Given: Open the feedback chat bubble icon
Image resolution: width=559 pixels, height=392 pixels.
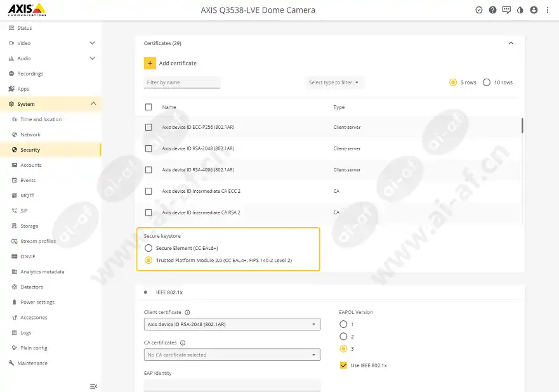Looking at the screenshot, I should click(x=506, y=10).
